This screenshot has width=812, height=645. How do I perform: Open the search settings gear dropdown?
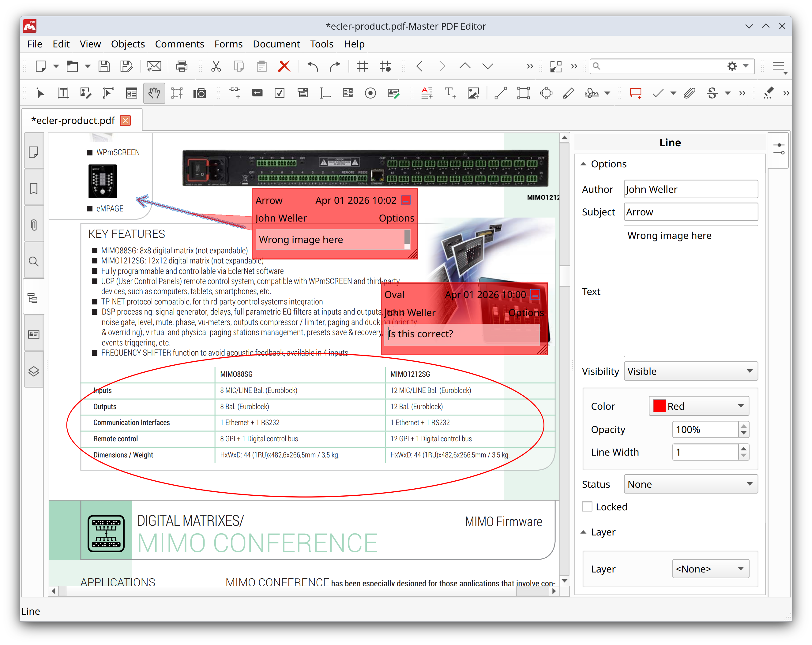click(737, 66)
